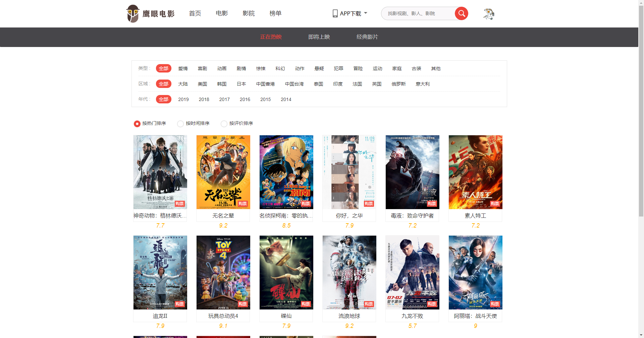Click 购票 badge on 追龙II poster
The image size is (644, 338).
pos(179,304)
